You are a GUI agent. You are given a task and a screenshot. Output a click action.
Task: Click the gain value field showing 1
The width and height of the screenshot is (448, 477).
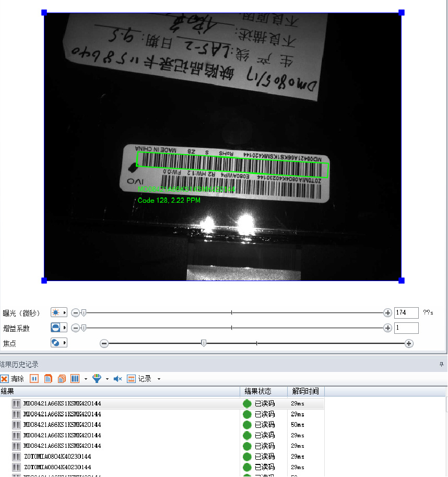406,328
